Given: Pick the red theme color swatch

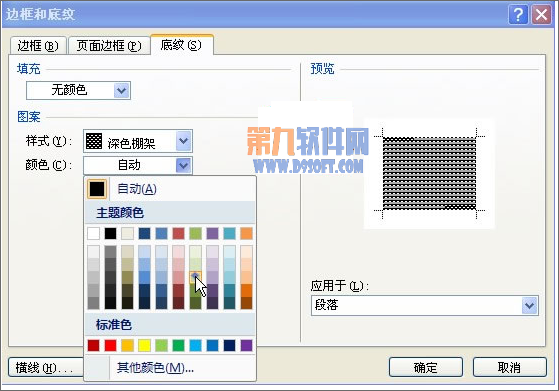Looking at the screenshot, I should pyautogui.click(x=179, y=233).
